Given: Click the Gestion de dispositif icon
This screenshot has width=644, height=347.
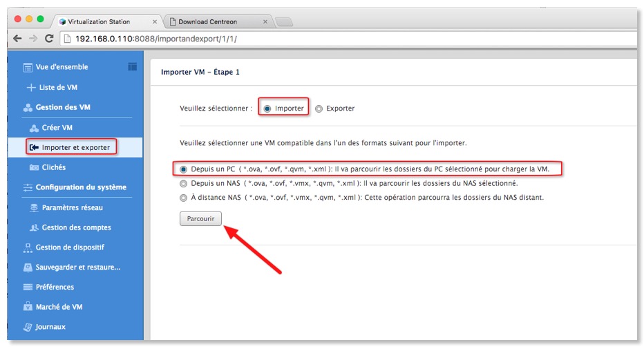Looking at the screenshot, I should (x=28, y=247).
